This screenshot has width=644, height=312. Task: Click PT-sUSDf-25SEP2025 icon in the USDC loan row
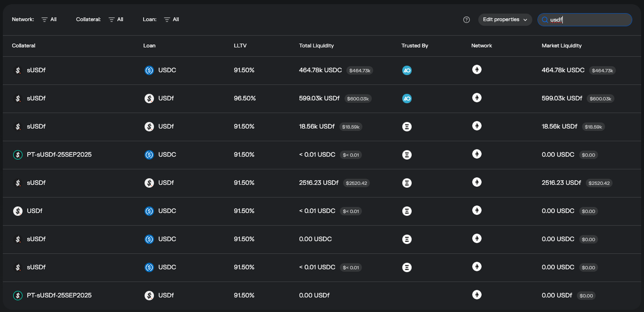click(x=18, y=155)
